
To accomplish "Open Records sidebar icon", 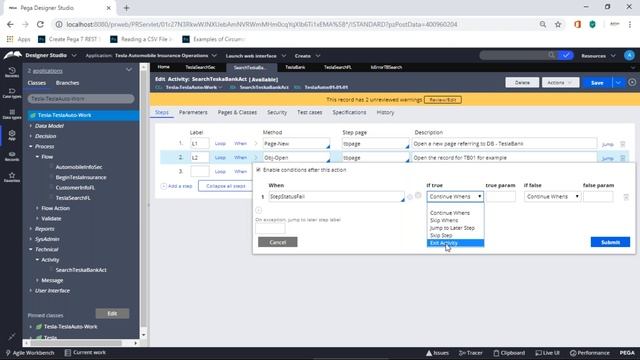I will (x=12, y=156).
